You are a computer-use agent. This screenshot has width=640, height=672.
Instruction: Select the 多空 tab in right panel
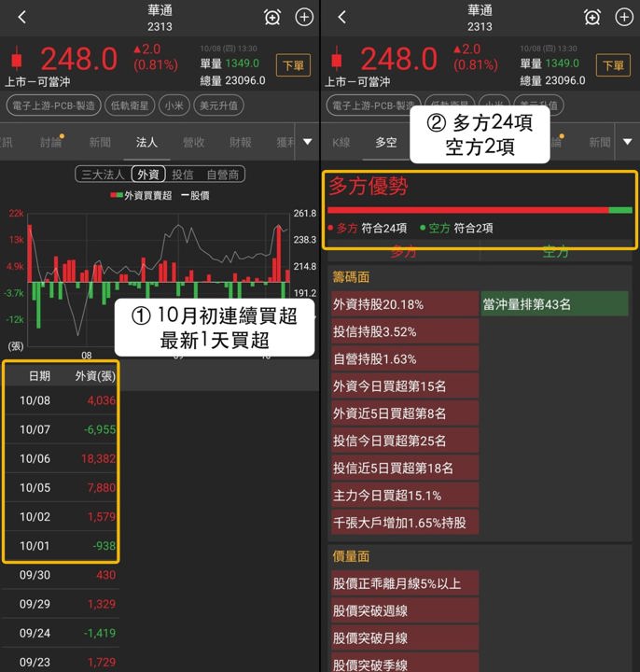click(386, 142)
